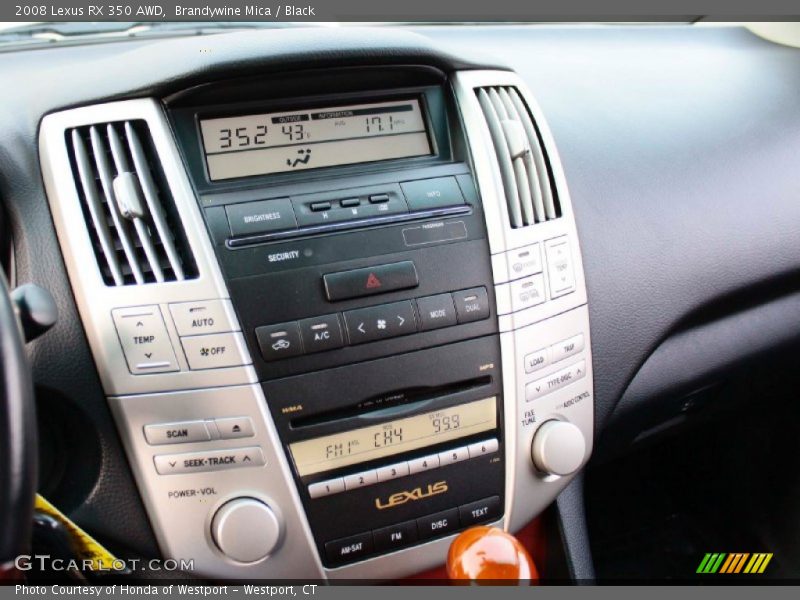Viewport: 800px width, 600px height.
Task: Tap the 3:52 clock reading
Action: click(243, 137)
